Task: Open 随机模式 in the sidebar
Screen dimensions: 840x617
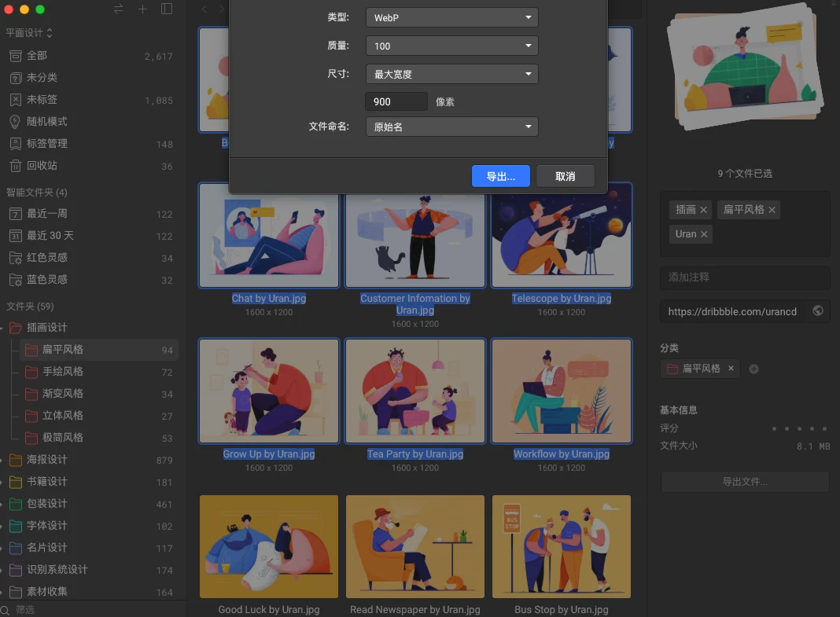Action: click(x=46, y=122)
